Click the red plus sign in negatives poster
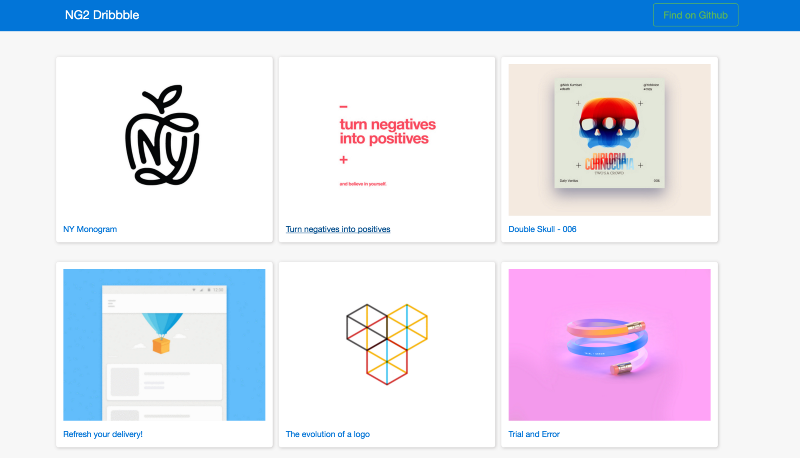 point(344,160)
